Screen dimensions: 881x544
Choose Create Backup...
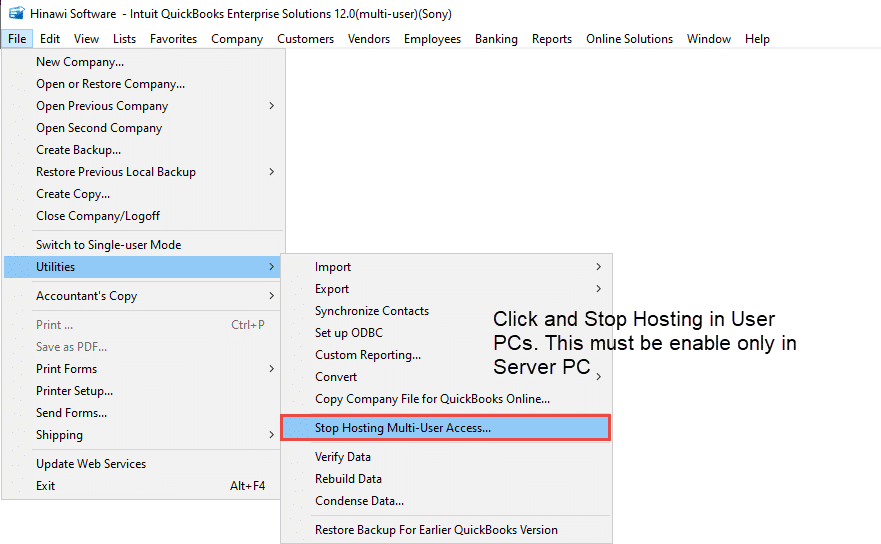pos(143,149)
